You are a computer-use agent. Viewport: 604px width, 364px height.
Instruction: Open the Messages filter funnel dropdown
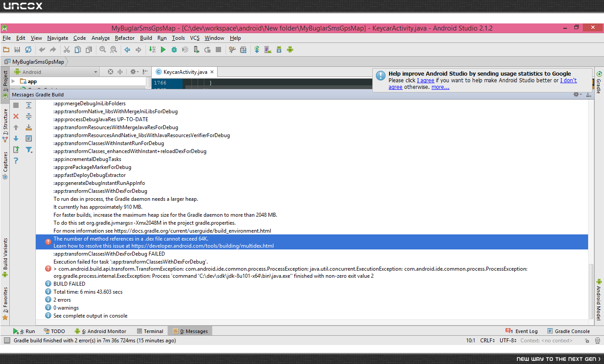click(29, 150)
